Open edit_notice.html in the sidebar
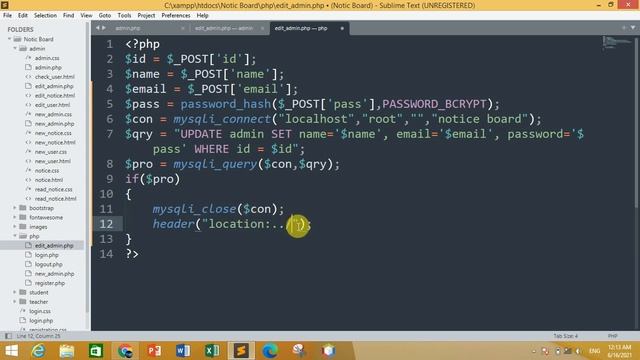Screen dimensions: 640x360 pos(55,96)
